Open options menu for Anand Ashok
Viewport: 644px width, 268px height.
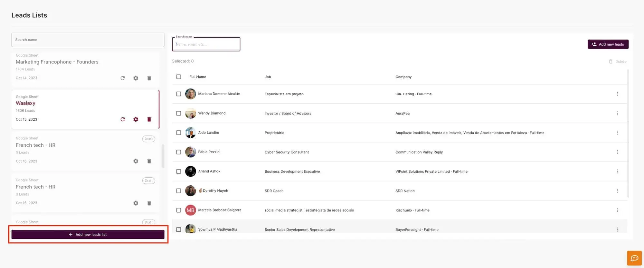point(618,171)
